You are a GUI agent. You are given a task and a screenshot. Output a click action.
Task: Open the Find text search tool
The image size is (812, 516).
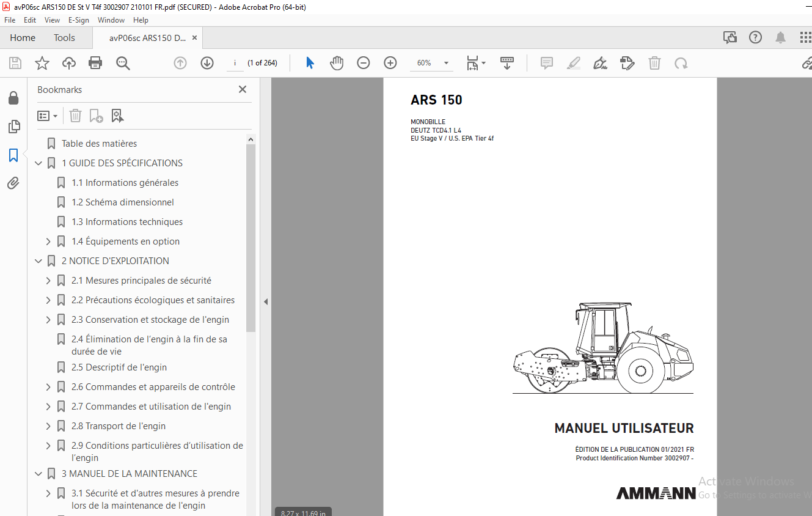click(123, 63)
